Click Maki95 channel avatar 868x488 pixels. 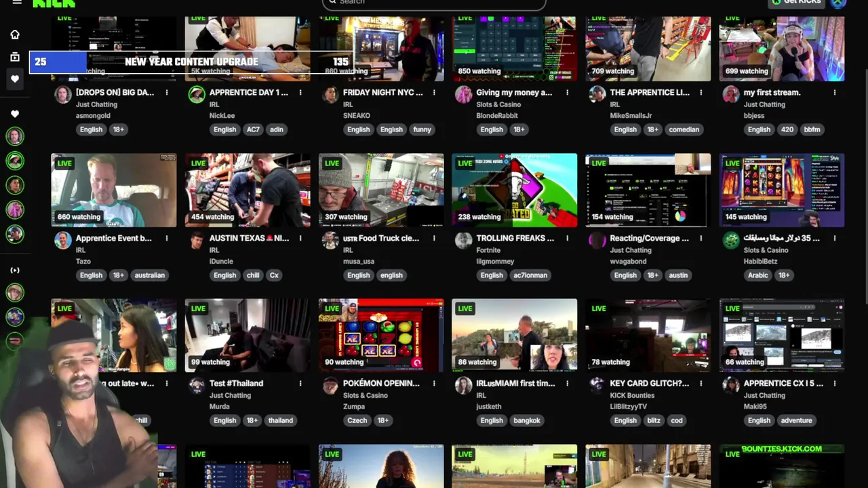(x=731, y=385)
